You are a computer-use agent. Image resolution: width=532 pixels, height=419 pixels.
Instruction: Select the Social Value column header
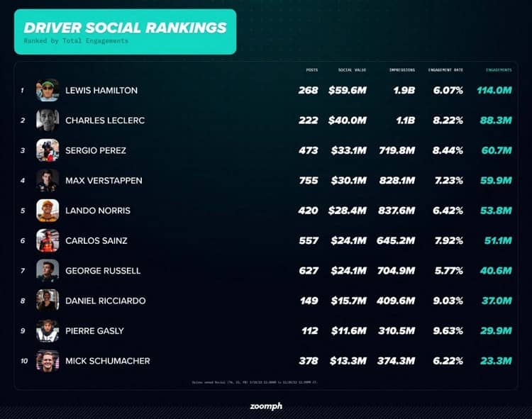pyautogui.click(x=352, y=70)
